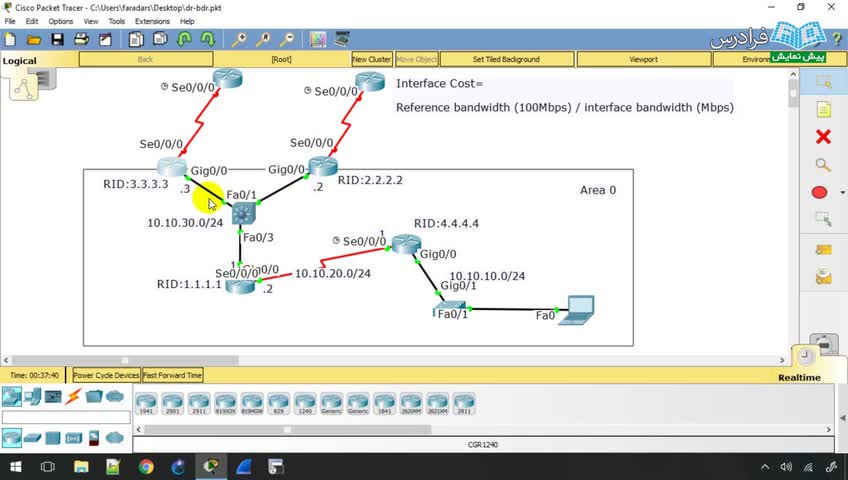Image resolution: width=848 pixels, height=480 pixels.
Task: Click Power Cycle Devices button
Action: coord(106,375)
